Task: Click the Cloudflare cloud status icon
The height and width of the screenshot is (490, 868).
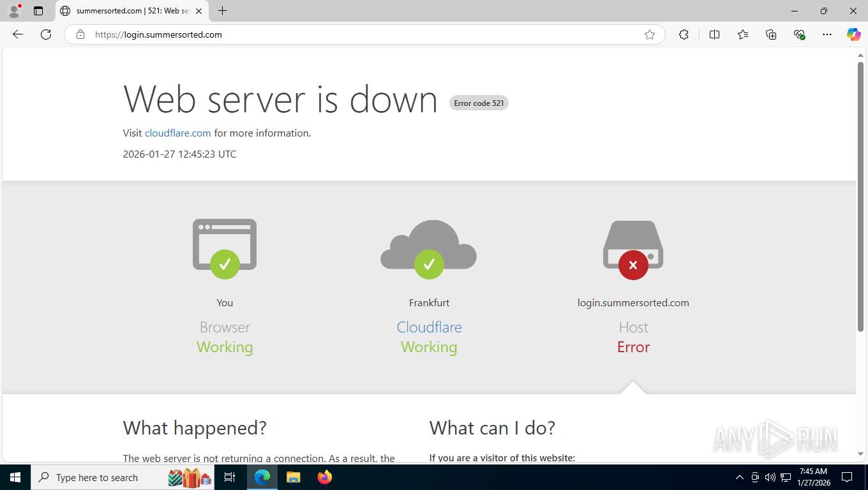Action: [x=429, y=249]
